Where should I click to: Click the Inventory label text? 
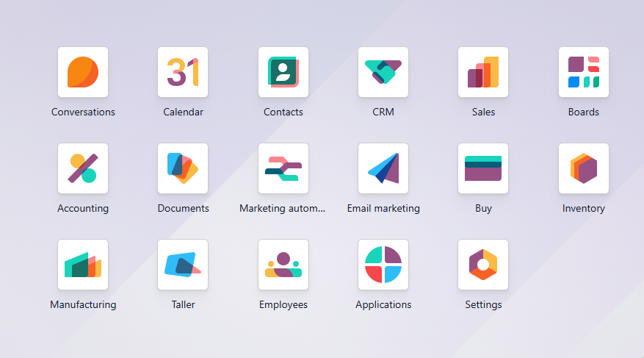584,208
